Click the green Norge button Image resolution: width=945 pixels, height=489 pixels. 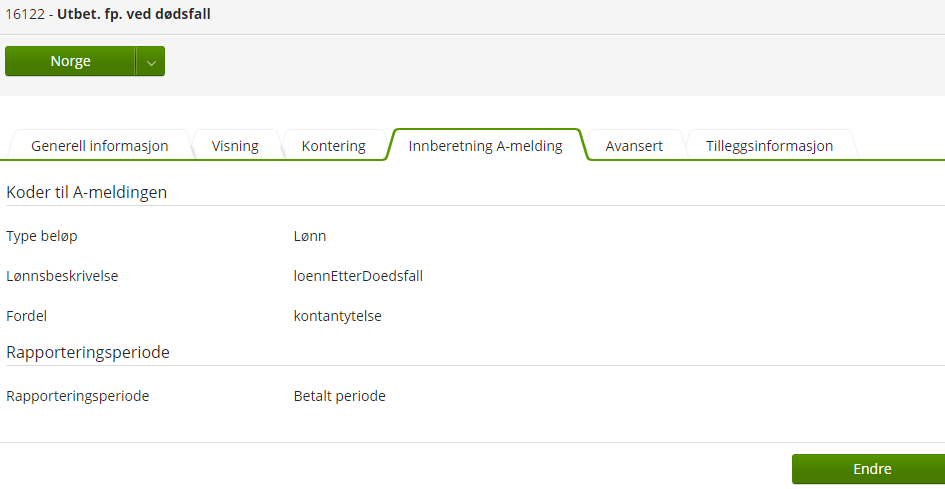pos(70,61)
